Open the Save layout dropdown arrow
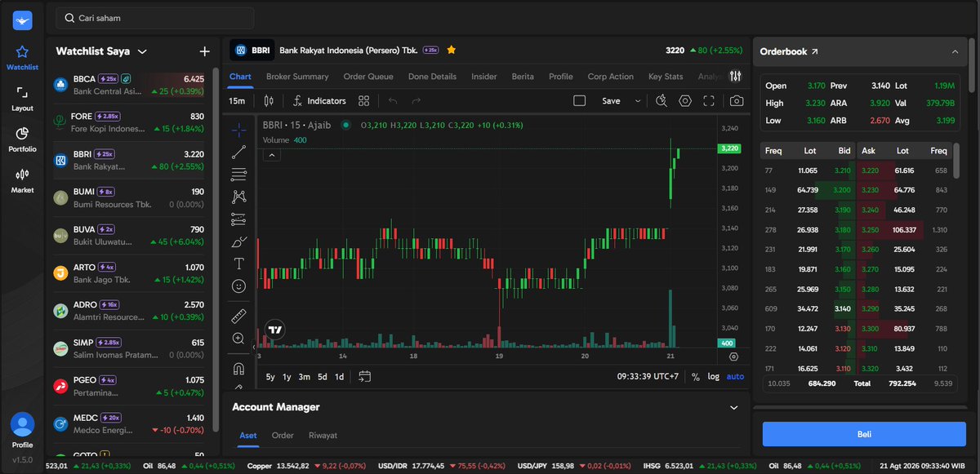Screen dimensions: 980x474 tap(638, 101)
